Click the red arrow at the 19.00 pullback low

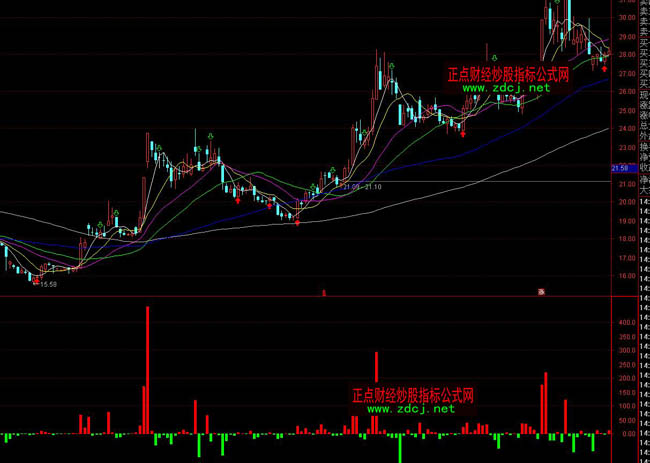[296, 221]
